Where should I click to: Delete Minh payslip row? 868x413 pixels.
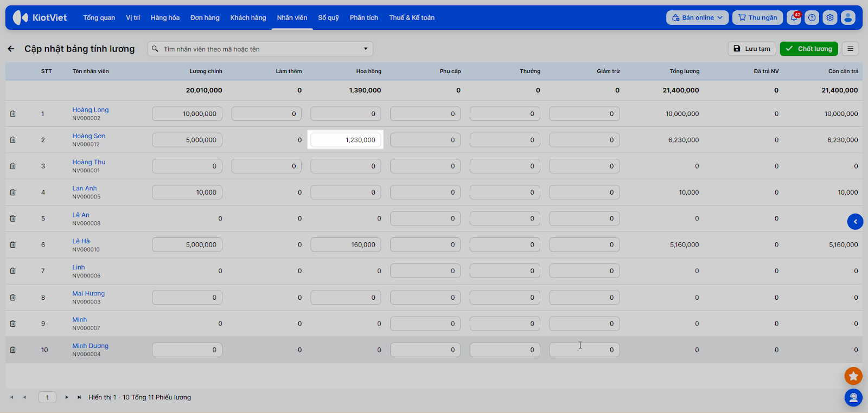[12, 324]
